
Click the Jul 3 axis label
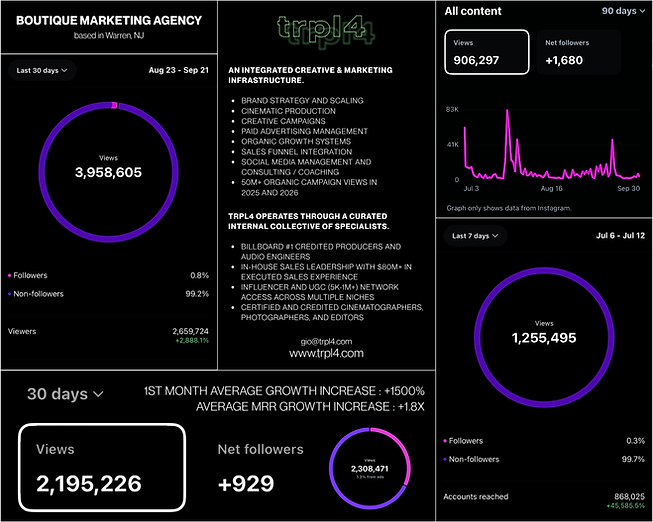point(471,189)
